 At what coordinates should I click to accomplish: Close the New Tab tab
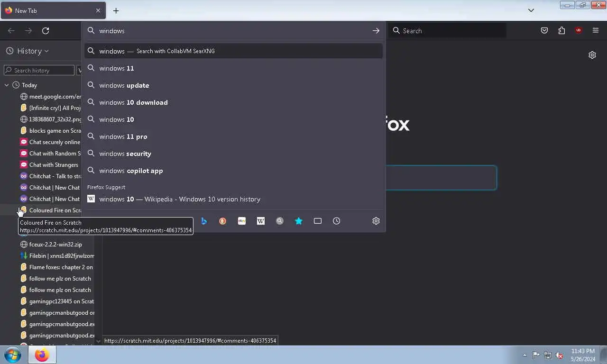(98, 10)
